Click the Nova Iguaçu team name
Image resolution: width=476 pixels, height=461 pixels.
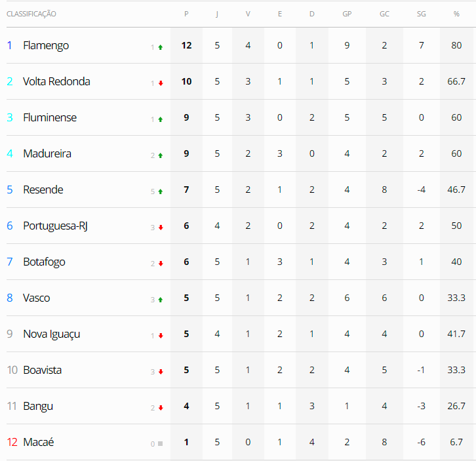pos(51,334)
